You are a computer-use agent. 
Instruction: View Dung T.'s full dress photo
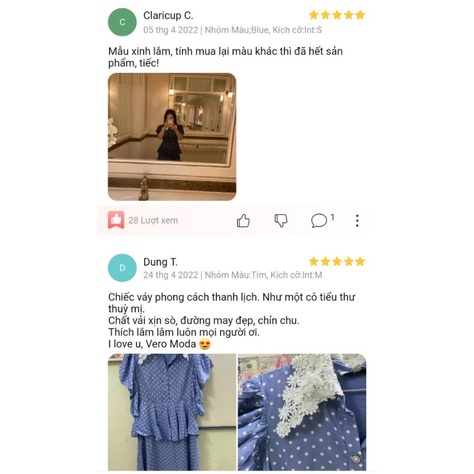(x=172, y=412)
